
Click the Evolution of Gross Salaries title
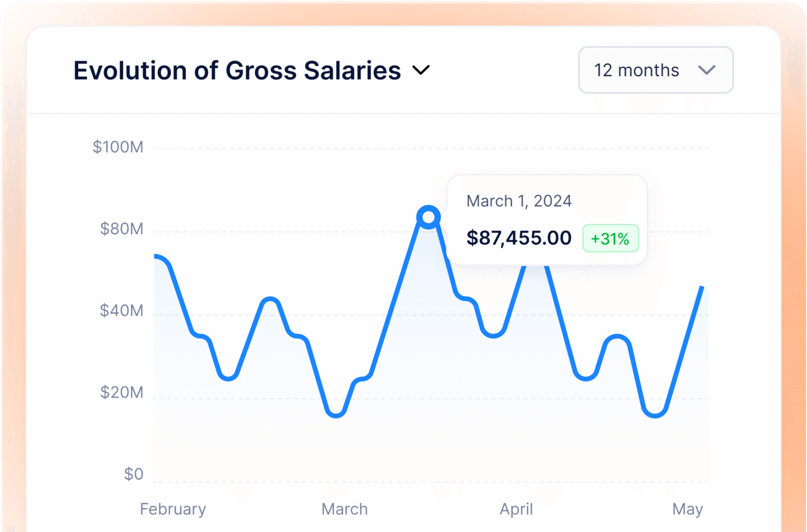point(237,70)
